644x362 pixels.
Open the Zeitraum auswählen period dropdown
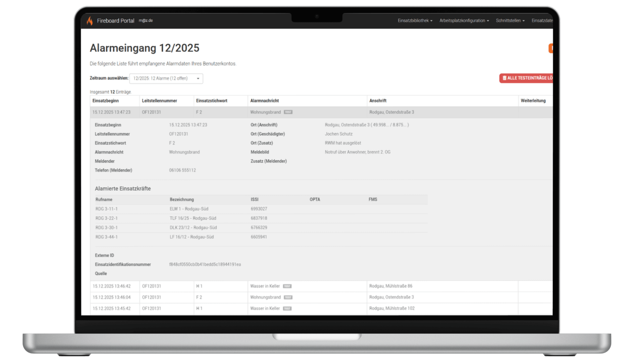click(166, 78)
